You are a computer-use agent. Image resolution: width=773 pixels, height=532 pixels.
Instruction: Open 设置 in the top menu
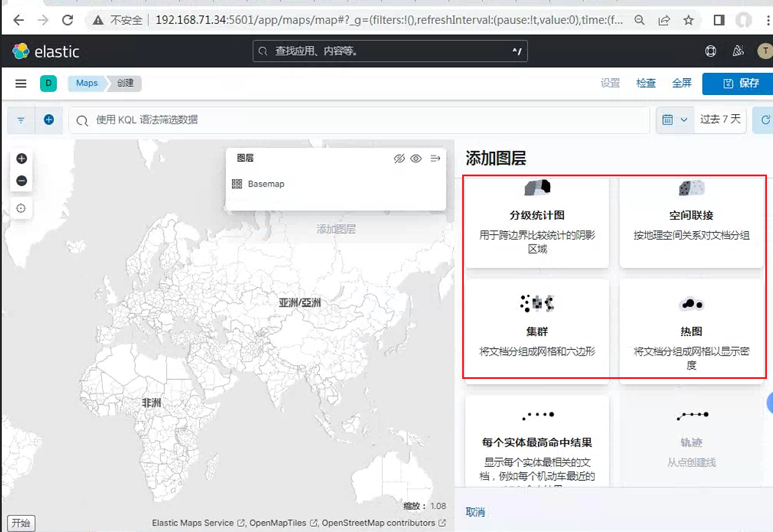[610, 84]
